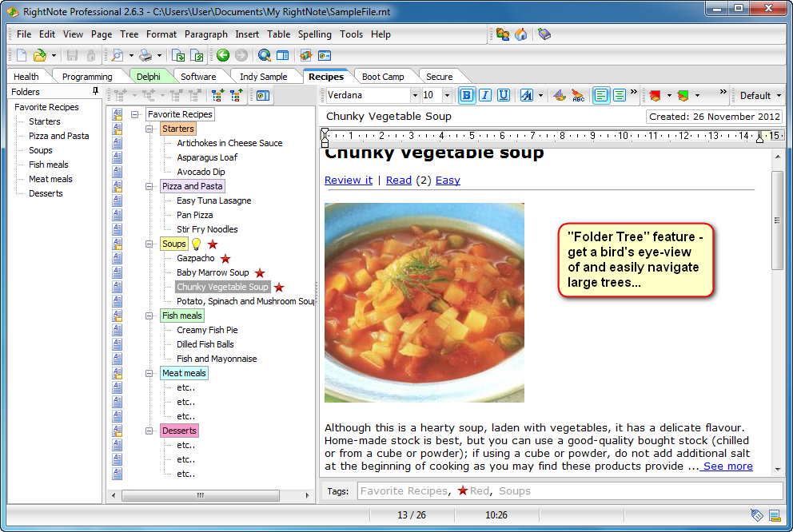Click the yellow lightbulb icon beside Soups
793x532 pixels.
[x=196, y=244]
